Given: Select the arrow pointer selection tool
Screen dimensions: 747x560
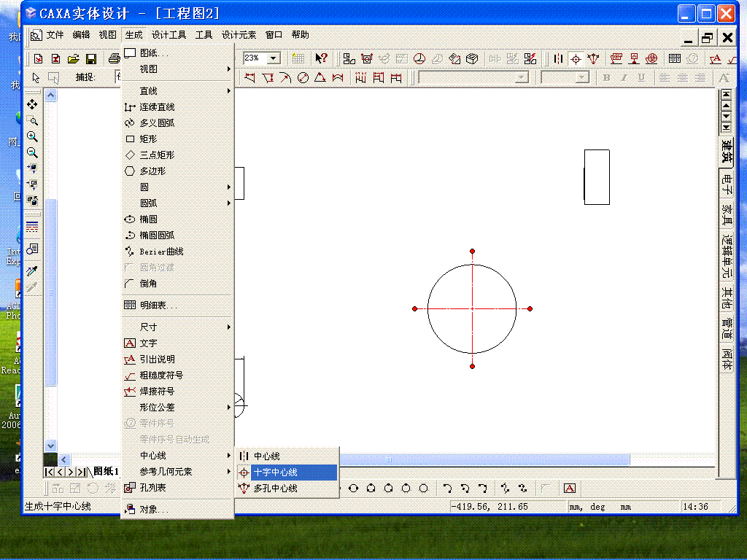Looking at the screenshot, I should coord(36,77).
